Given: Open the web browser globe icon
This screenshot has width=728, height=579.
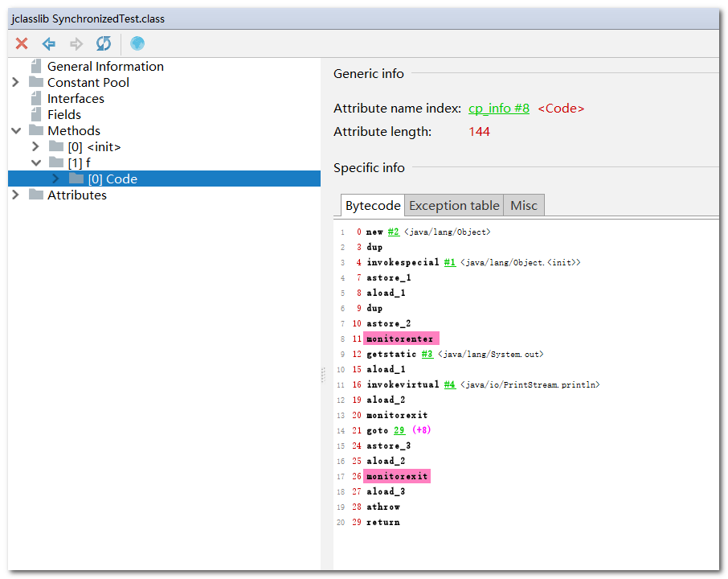Looking at the screenshot, I should click(x=137, y=43).
